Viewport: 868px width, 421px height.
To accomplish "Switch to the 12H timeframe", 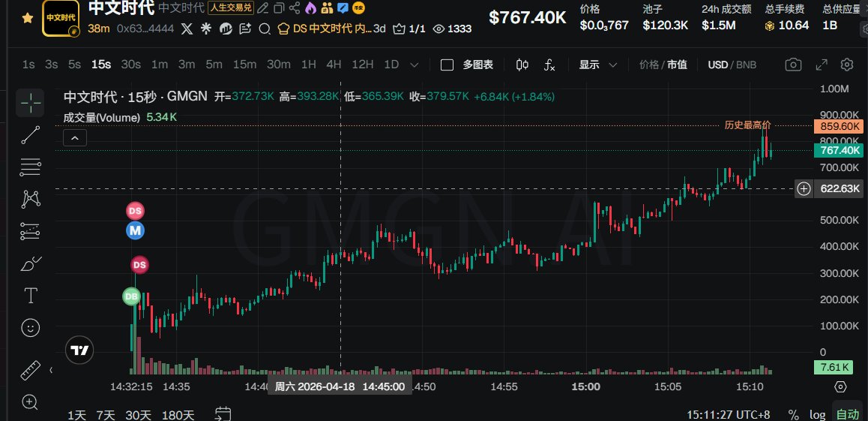I will click(x=363, y=65).
